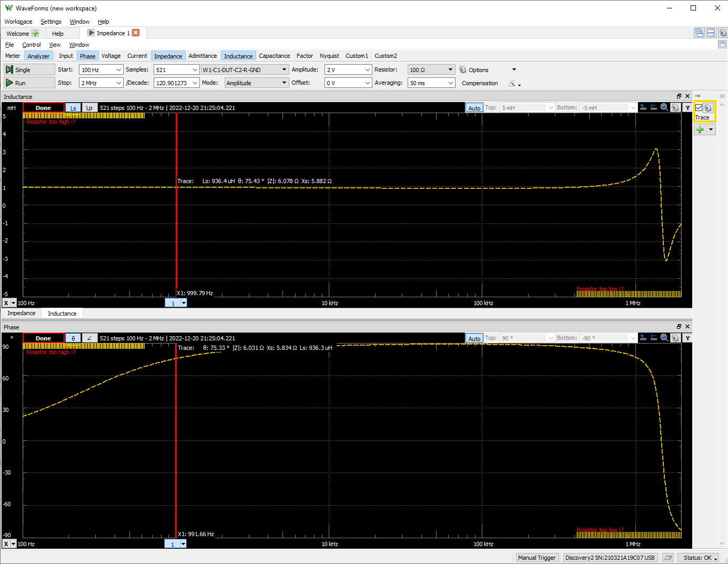Uncheck the Trace visibility checkbox
Image resolution: width=728 pixels, height=564 pixels.
tap(699, 108)
